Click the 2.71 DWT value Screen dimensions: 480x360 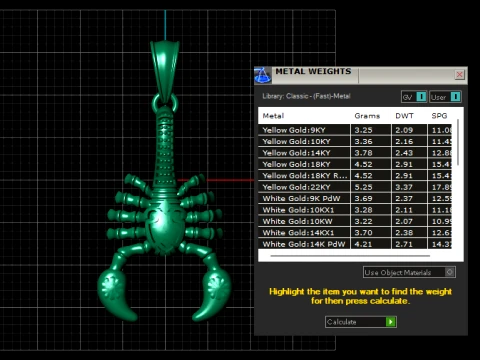[x=404, y=244]
